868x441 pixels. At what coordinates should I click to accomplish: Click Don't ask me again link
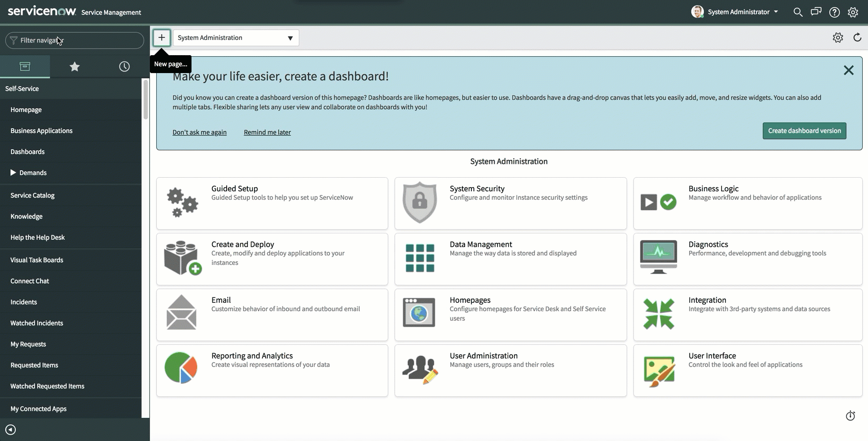[199, 132]
